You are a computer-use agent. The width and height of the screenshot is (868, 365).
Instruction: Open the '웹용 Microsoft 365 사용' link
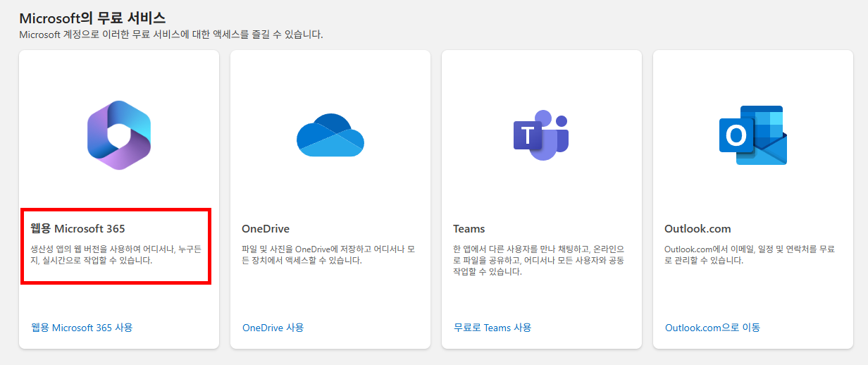[x=82, y=327]
